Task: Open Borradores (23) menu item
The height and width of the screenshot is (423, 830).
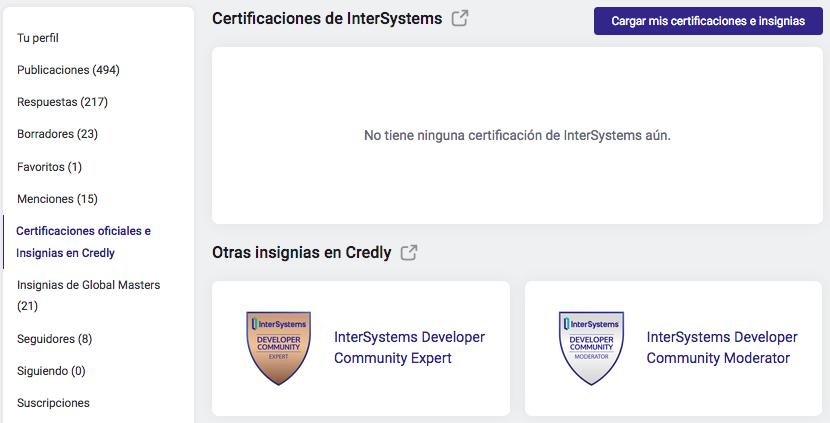Action: [x=57, y=134]
